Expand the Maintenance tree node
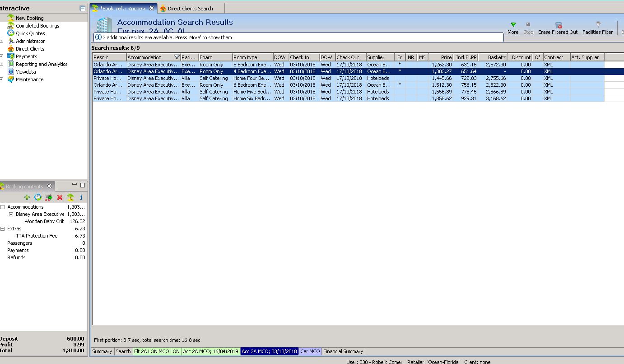The height and width of the screenshot is (364, 624). click(2, 79)
